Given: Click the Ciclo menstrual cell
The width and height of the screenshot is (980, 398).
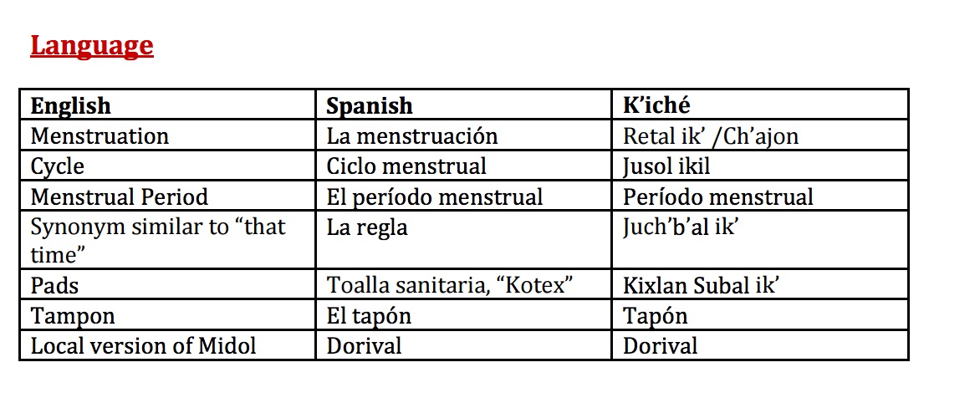Looking at the screenshot, I should pos(463,166).
